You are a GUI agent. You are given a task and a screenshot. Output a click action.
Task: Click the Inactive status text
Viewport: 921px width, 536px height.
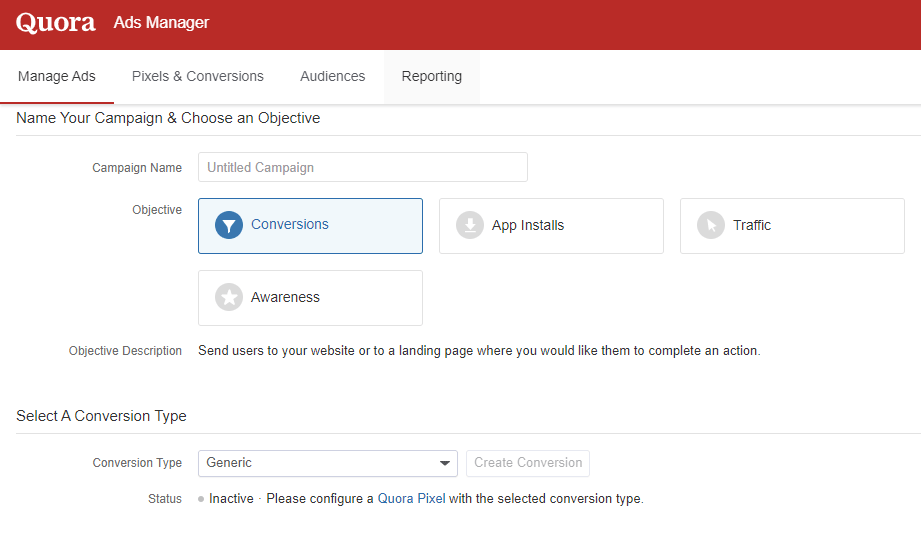231,498
